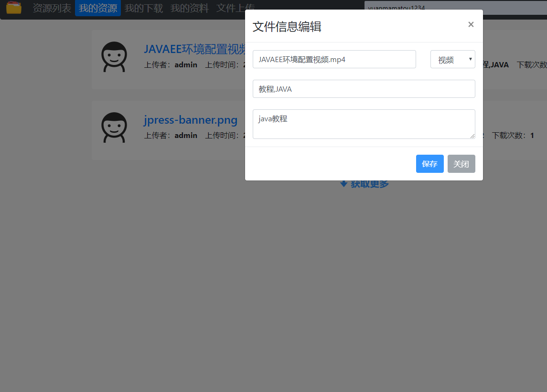
Task: Dismiss the 文件信息编辑 dialog with the X icon
Action: [x=471, y=24]
